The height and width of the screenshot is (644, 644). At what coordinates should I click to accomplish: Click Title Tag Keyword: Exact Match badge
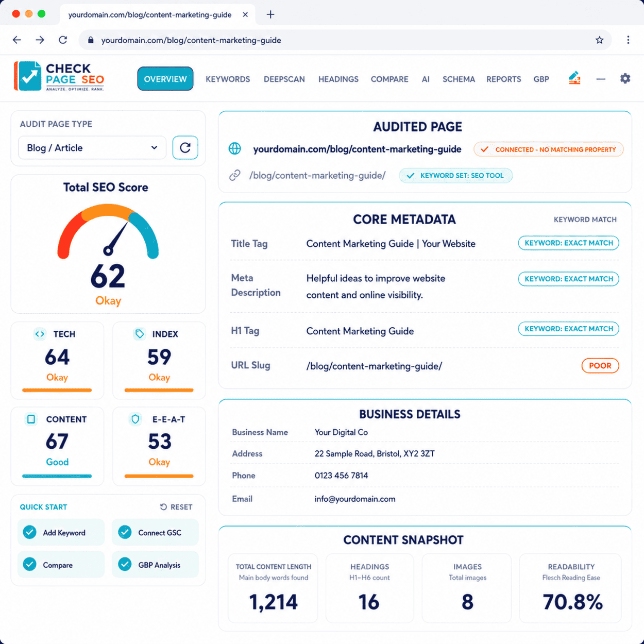tap(568, 243)
